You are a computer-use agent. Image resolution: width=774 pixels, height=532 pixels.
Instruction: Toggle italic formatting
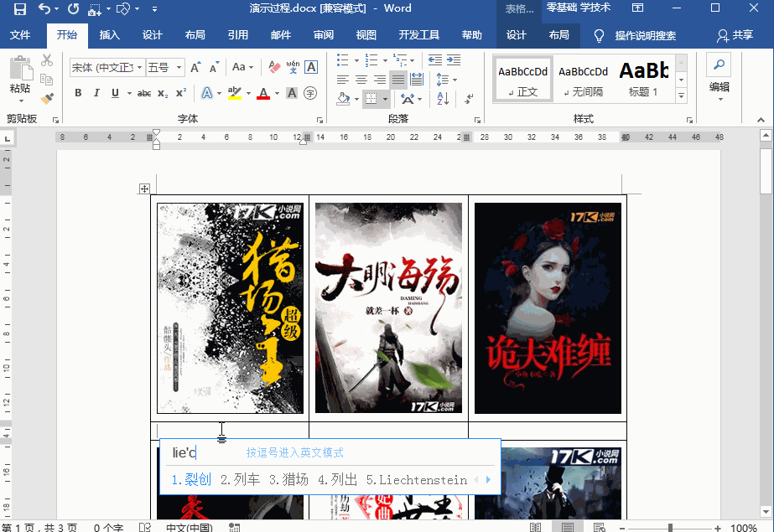pos(96,93)
